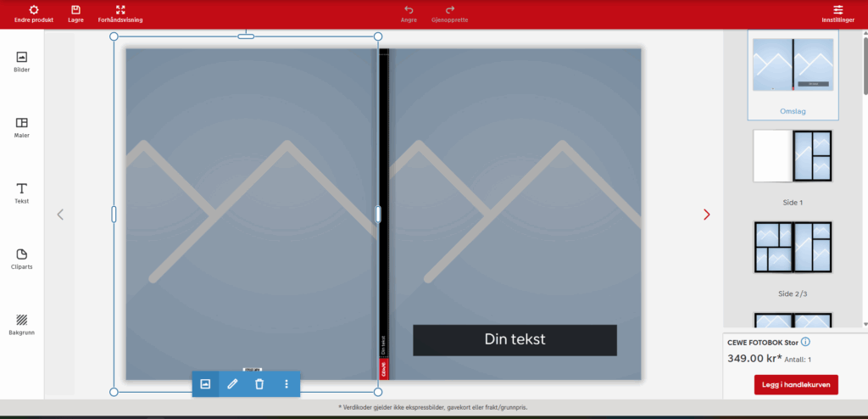Open the Bilder images panel
The height and width of the screenshot is (419, 868).
[x=22, y=61]
